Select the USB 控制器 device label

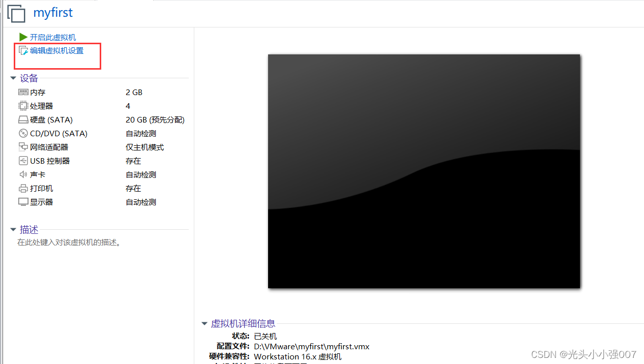pos(50,161)
